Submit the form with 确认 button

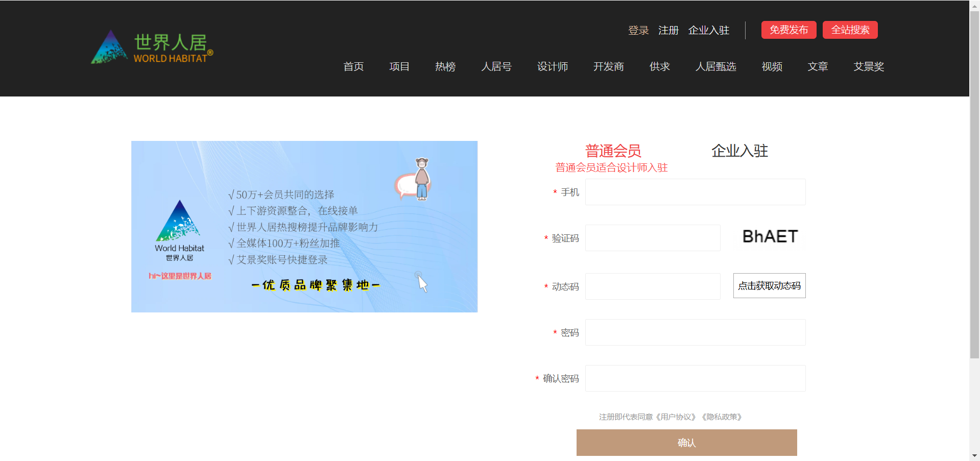[x=686, y=443]
